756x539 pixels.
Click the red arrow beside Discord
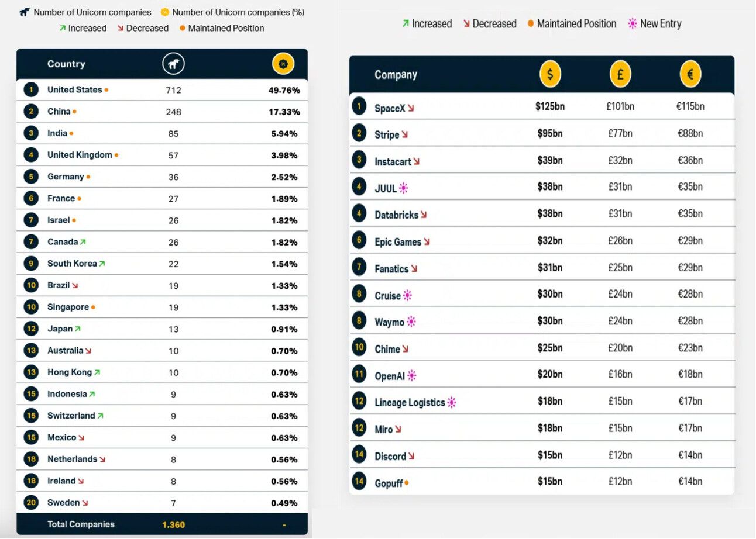click(x=411, y=457)
